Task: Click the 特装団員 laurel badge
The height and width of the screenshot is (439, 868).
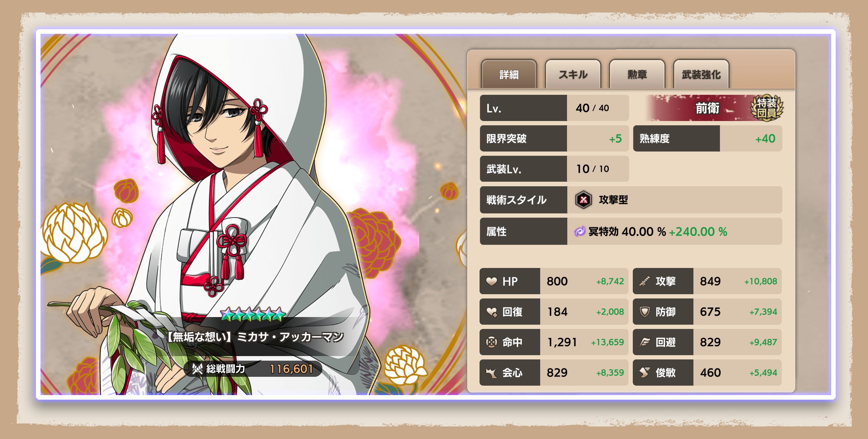Action: [766, 108]
